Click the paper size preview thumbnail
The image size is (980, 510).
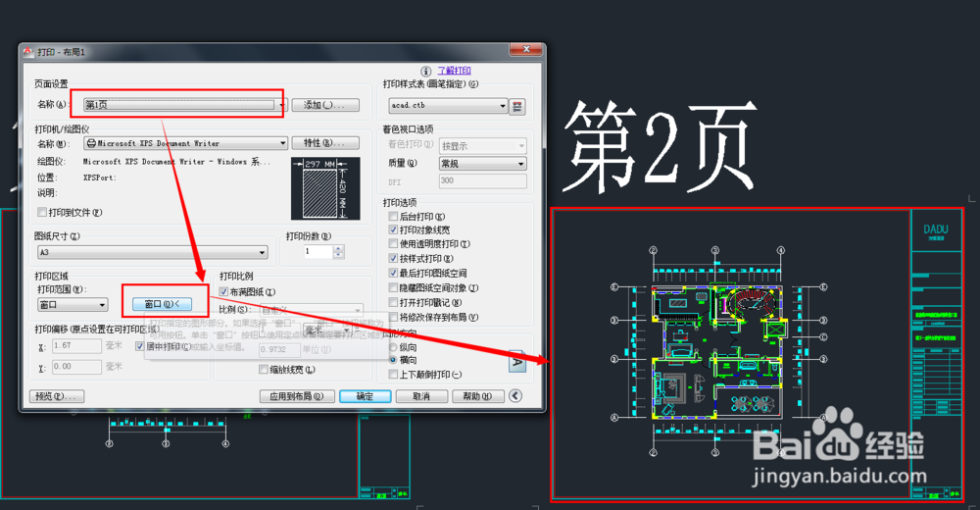pyautogui.click(x=325, y=188)
